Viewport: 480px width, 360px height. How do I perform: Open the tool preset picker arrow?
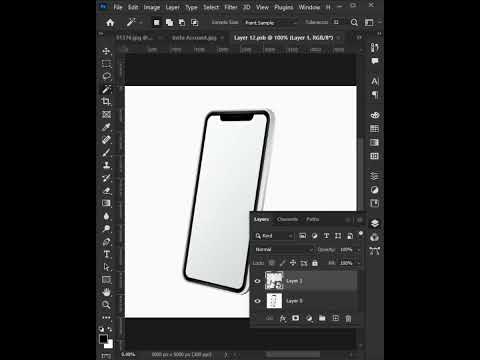tap(141, 23)
